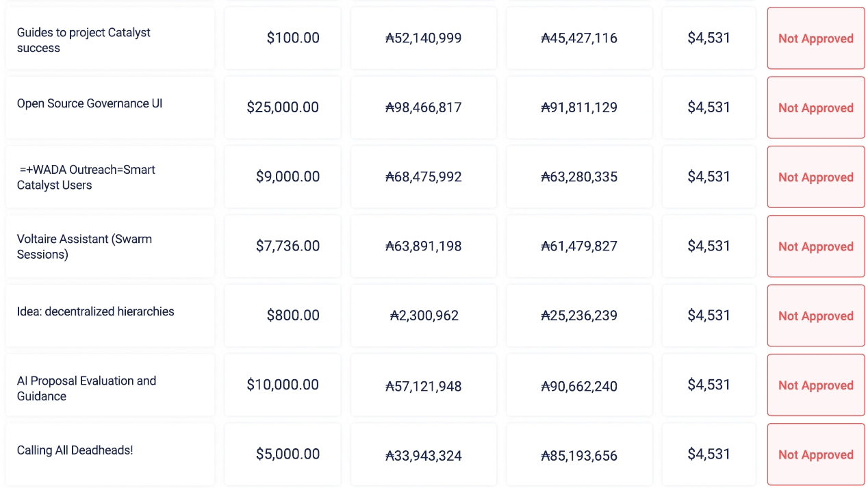868x488 pixels.
Task: Select the 'Calling All Deadheads!' proposal
Action: [75, 450]
